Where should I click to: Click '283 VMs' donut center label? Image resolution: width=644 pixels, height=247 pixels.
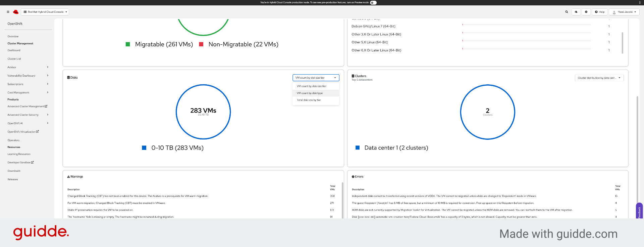pyautogui.click(x=203, y=111)
